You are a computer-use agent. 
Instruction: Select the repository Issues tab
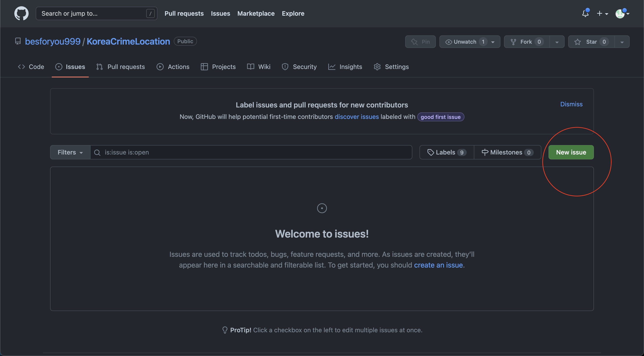click(70, 66)
